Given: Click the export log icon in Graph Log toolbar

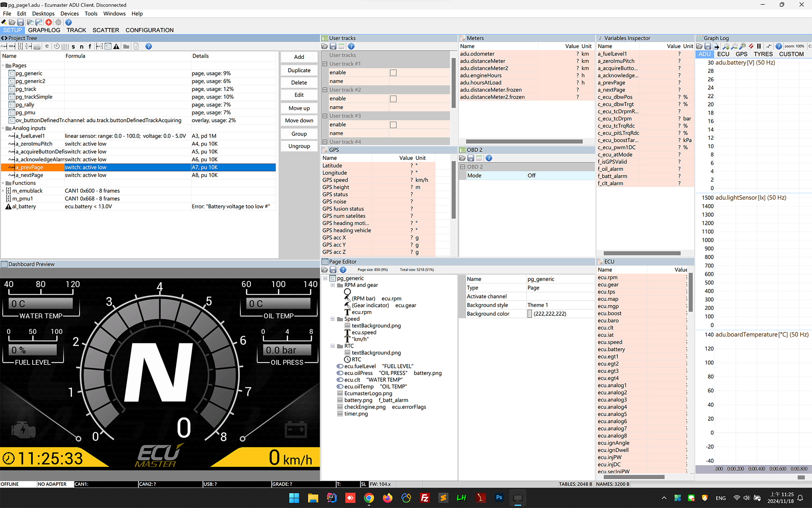Looking at the screenshot, I should [716, 47].
